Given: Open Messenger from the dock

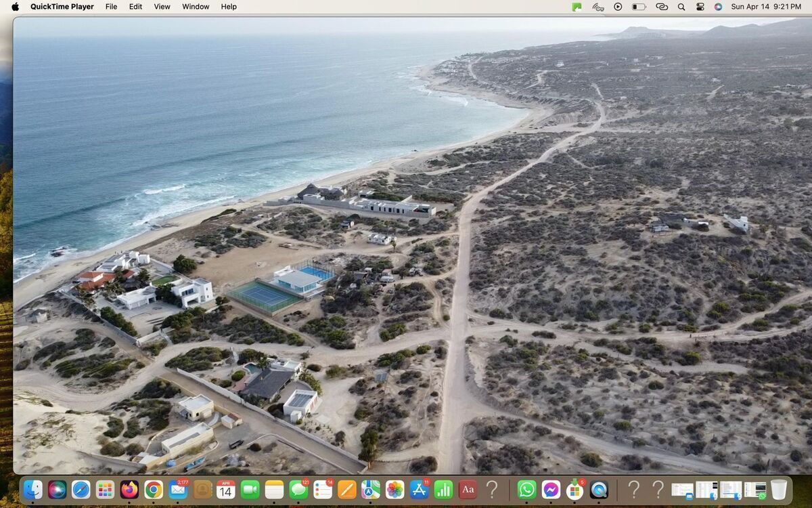Looking at the screenshot, I should pyautogui.click(x=551, y=489).
